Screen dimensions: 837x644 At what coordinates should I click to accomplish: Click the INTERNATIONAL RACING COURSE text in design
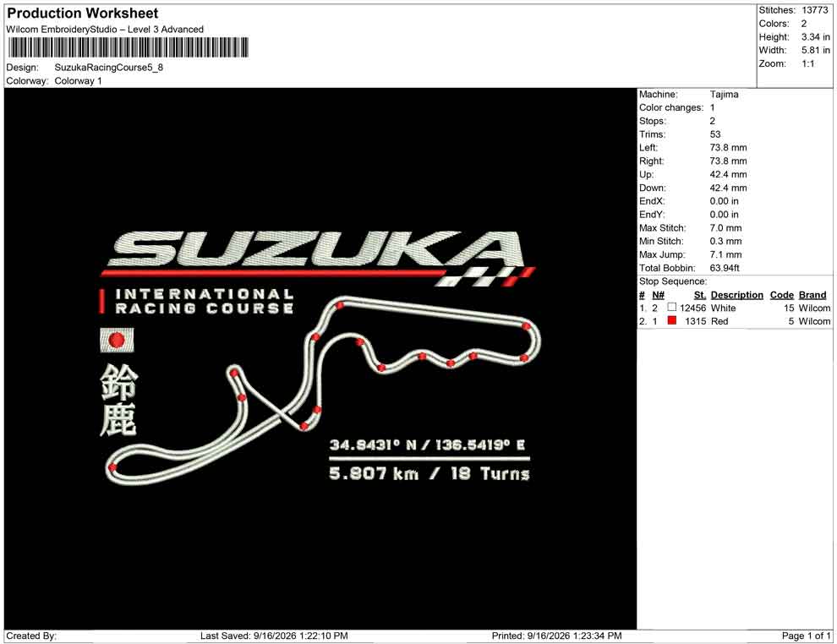205,301
